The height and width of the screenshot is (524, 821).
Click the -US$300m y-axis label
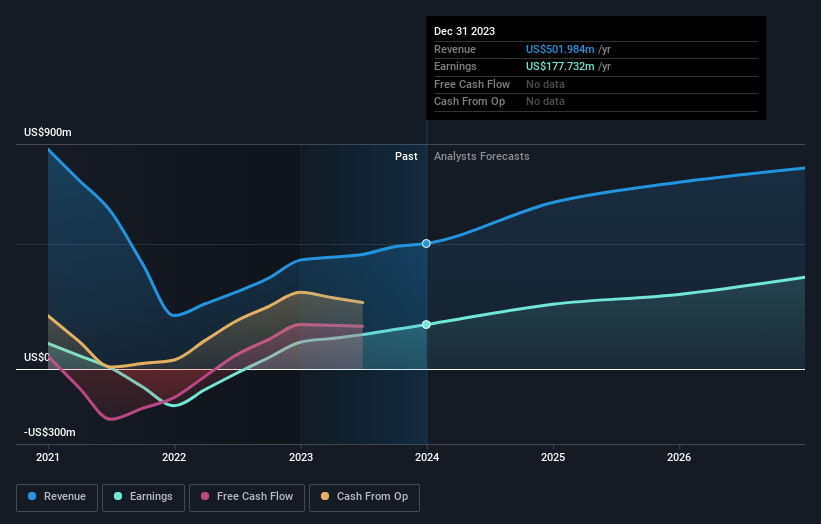point(50,432)
